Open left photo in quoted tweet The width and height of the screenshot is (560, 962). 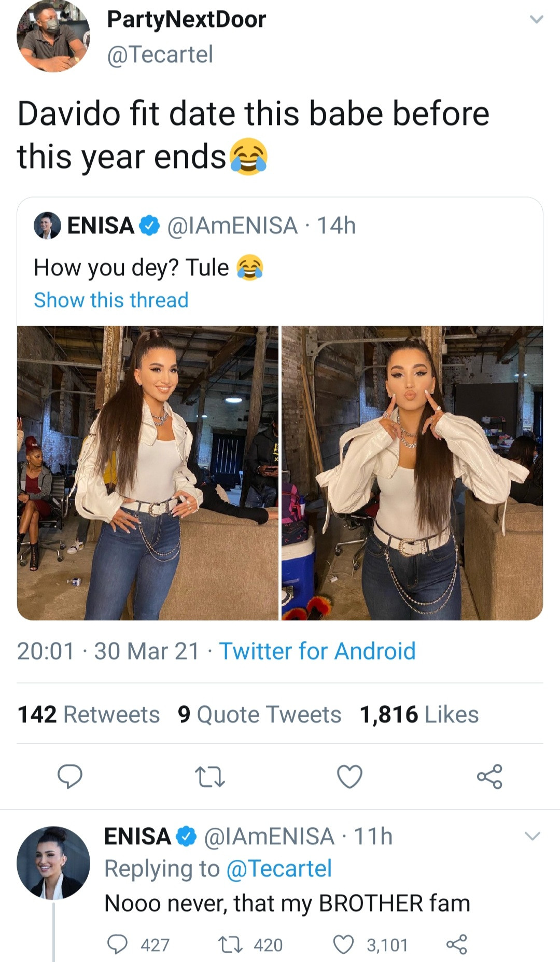point(148,473)
